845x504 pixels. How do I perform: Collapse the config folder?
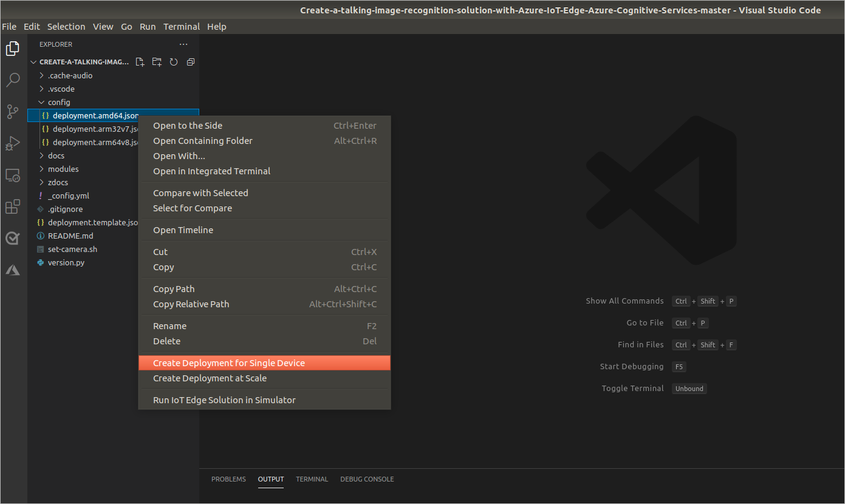click(59, 102)
